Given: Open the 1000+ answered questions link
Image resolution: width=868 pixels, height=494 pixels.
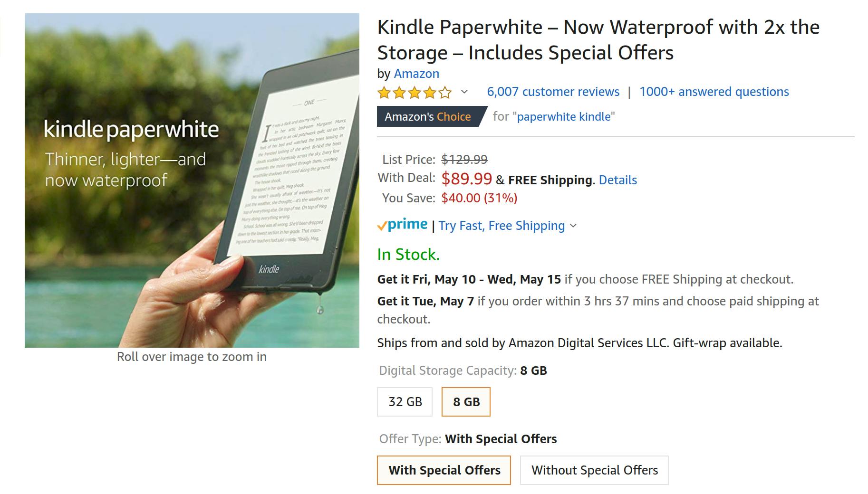Looking at the screenshot, I should 714,92.
